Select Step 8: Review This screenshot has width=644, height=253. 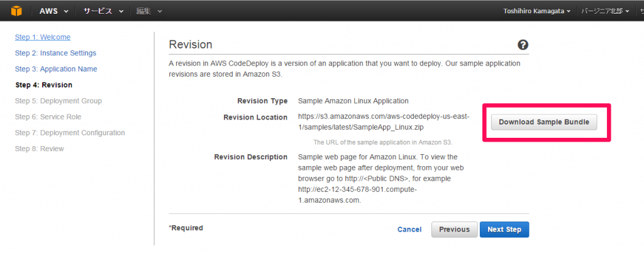[x=40, y=149]
